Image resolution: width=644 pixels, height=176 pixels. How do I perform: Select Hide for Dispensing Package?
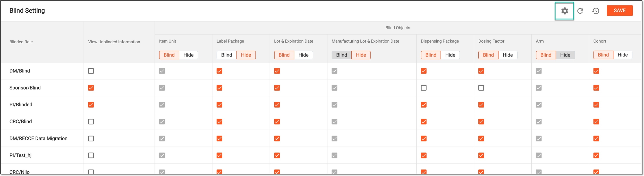click(450, 55)
